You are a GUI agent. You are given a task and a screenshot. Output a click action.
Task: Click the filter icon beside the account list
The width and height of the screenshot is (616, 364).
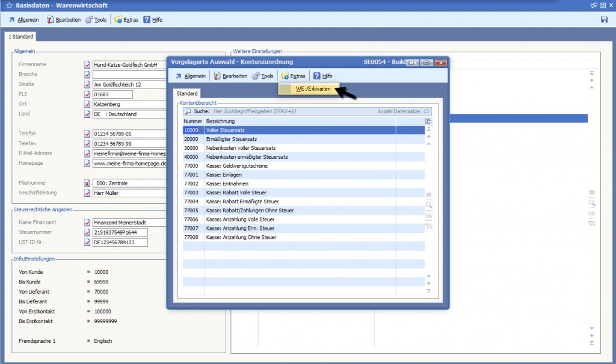click(x=429, y=226)
